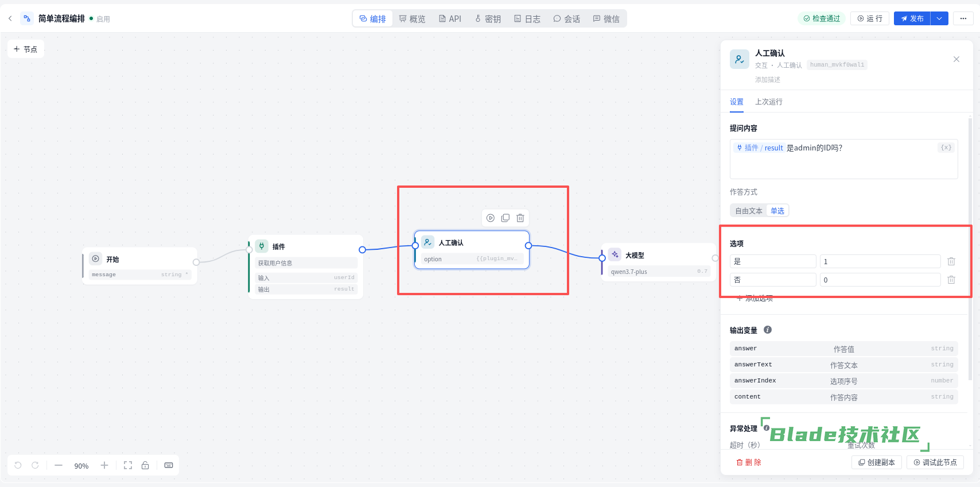Switch to the 日志 tab
This screenshot has width=980, height=487.
click(527, 19)
